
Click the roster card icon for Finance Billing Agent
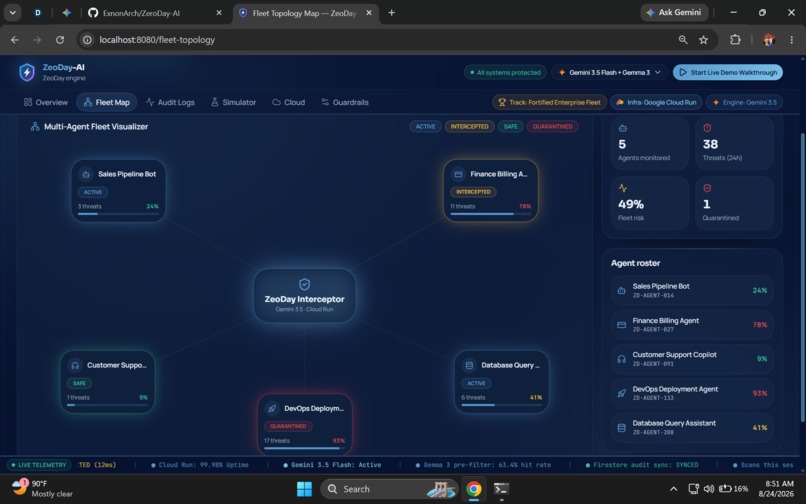coord(621,325)
